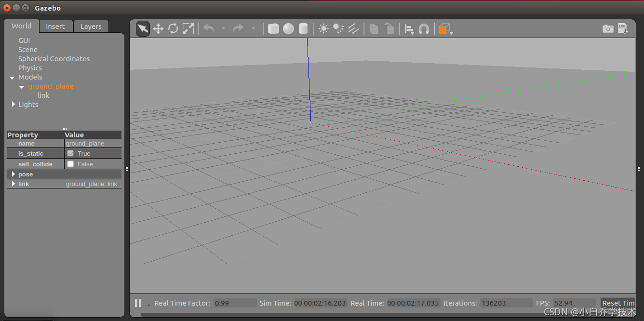Select Scene in the world tree
The image size is (644, 321).
coord(28,50)
